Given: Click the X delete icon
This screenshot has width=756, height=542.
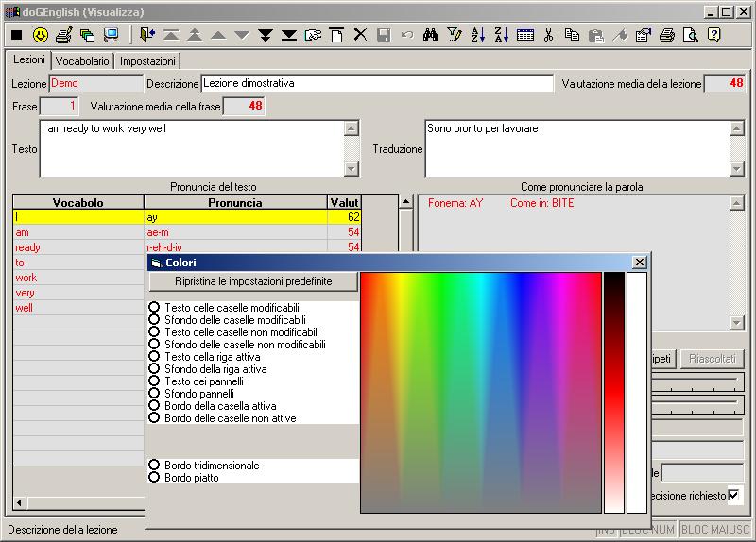Looking at the screenshot, I should pos(360,35).
